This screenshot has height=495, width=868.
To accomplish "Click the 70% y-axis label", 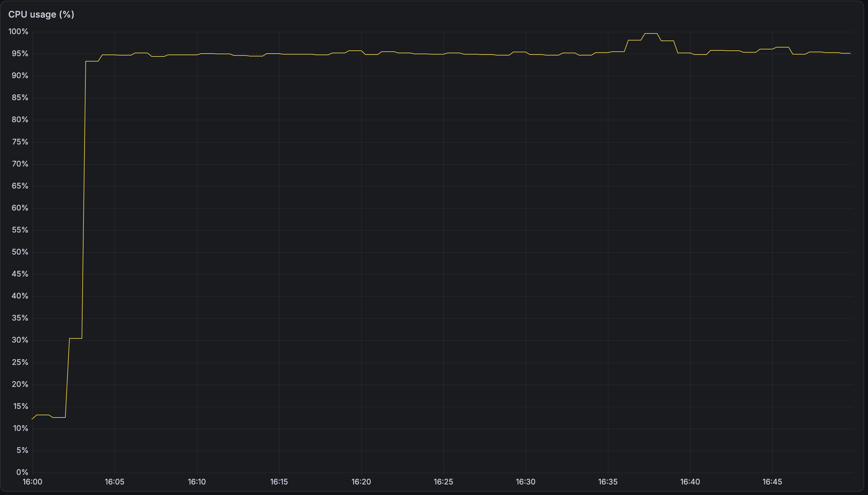I will [20, 164].
